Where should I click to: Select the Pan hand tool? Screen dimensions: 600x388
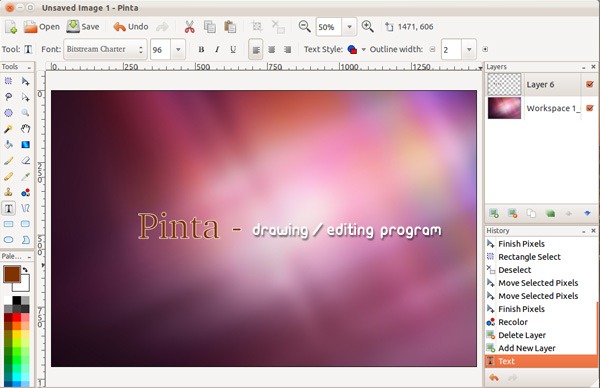click(25, 129)
